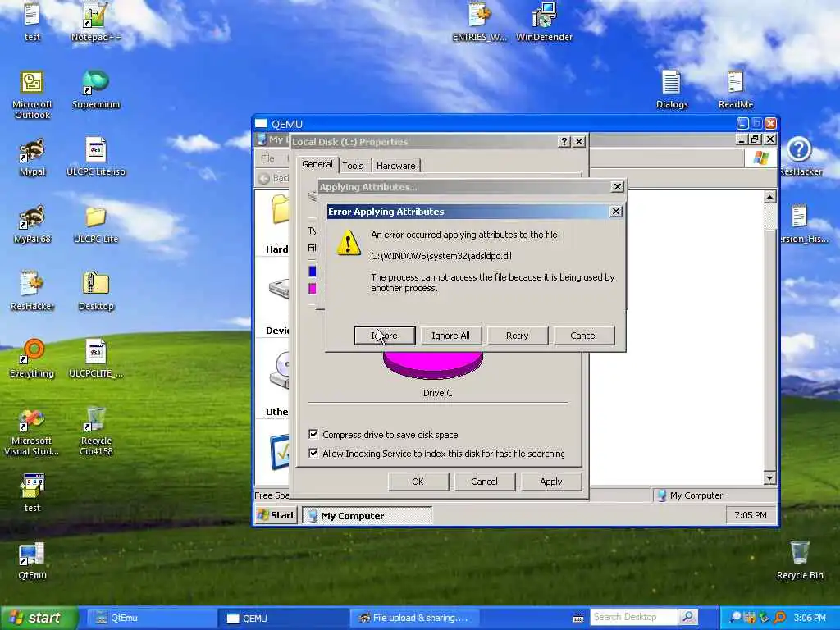Viewport: 840px width, 630px height.
Task: Select the ULCPCLITE_ file icon
Action: 96,358
